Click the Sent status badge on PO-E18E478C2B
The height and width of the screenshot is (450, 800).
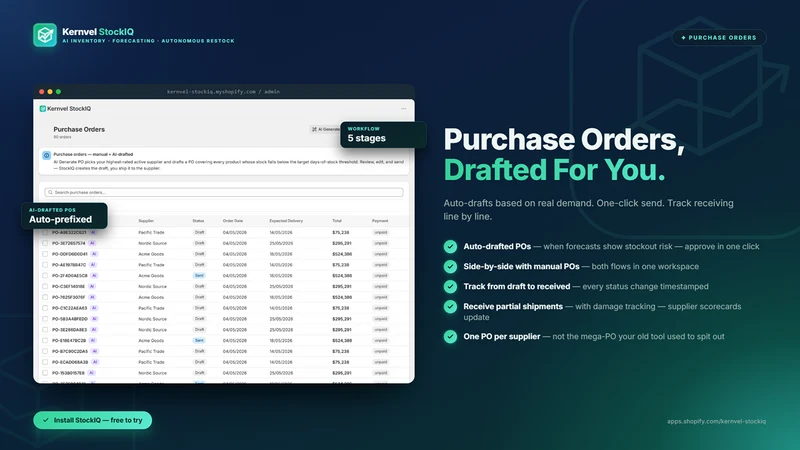(199, 340)
